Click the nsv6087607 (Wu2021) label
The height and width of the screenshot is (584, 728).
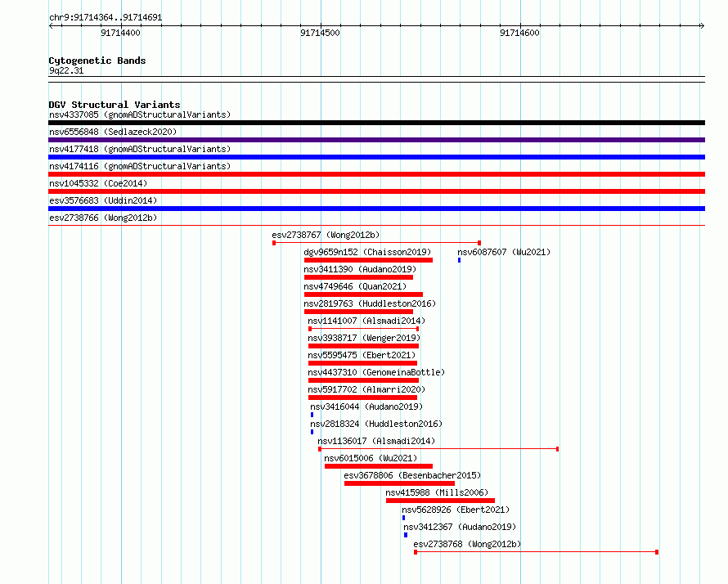coord(504,252)
